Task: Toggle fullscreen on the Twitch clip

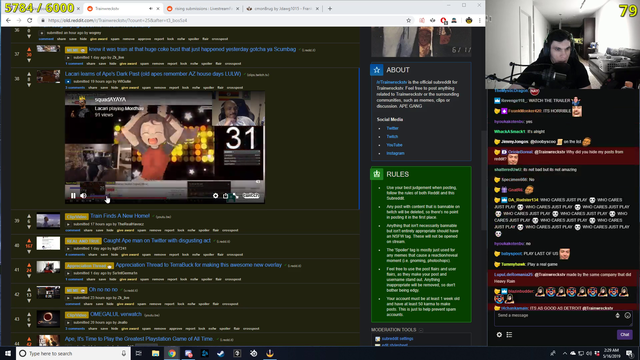Action: [x=236, y=196]
